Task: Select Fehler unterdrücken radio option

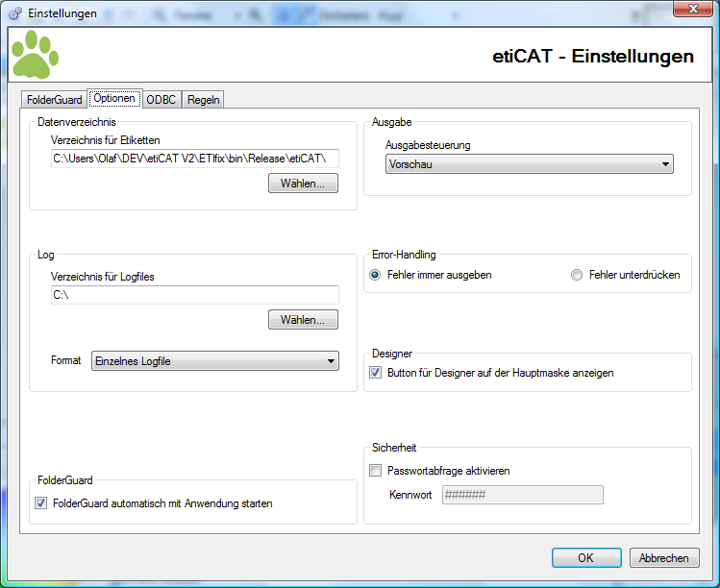Action: 576,275
